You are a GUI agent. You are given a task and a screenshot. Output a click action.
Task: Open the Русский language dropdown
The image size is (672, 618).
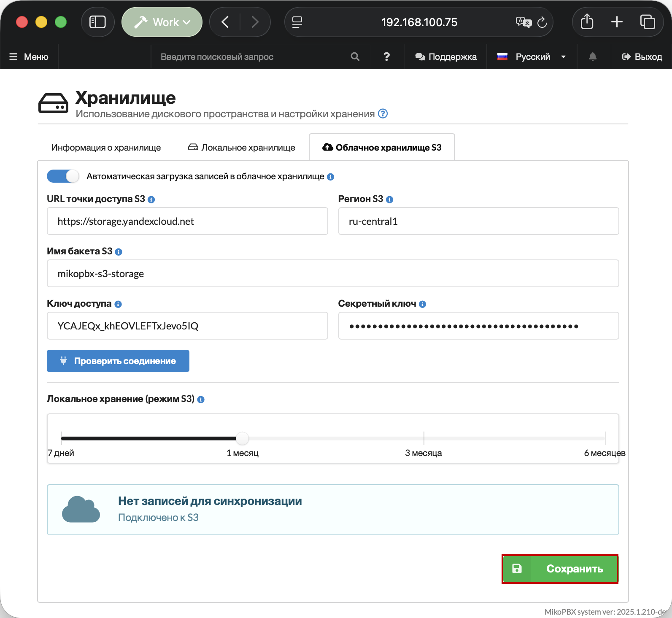tap(532, 57)
